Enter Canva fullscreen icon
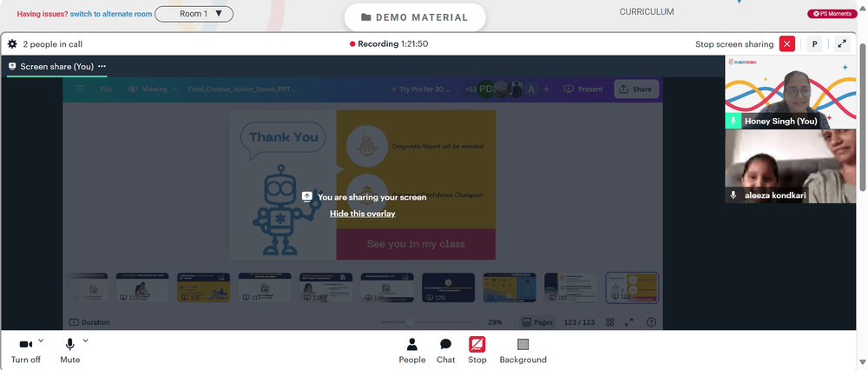 tap(629, 322)
